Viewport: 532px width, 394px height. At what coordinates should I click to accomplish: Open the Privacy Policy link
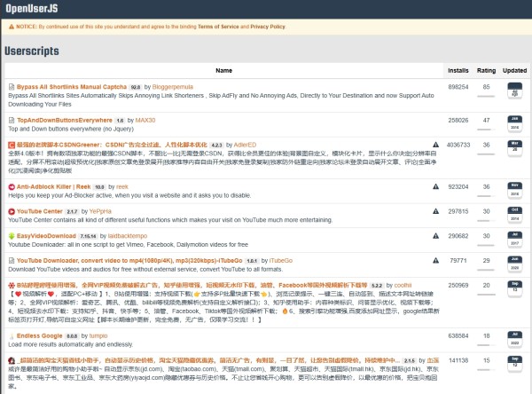tap(268, 27)
